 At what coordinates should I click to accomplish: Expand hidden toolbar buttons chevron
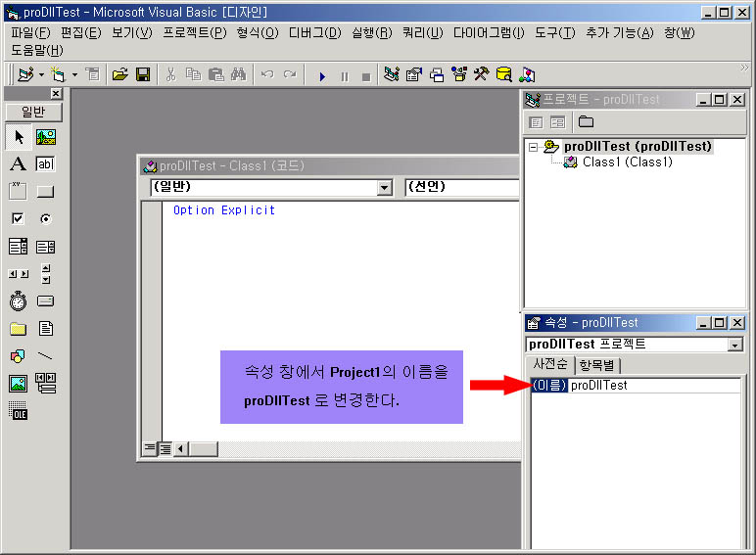[744, 69]
